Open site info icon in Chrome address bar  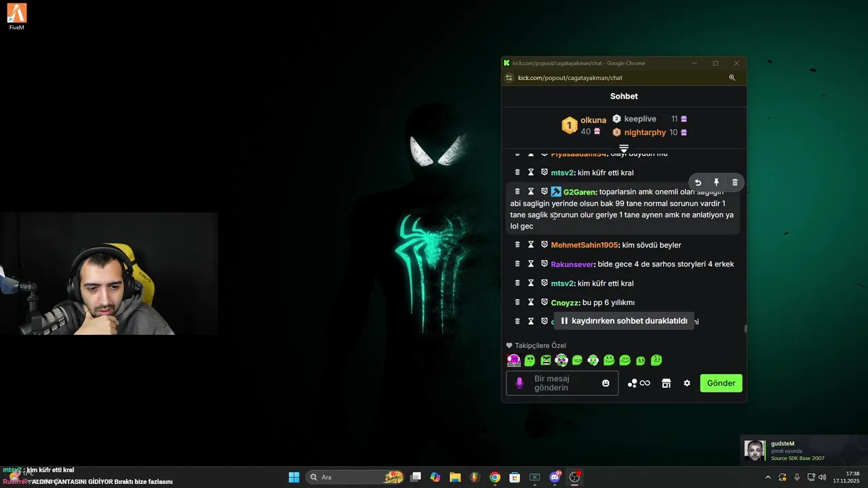click(x=509, y=78)
